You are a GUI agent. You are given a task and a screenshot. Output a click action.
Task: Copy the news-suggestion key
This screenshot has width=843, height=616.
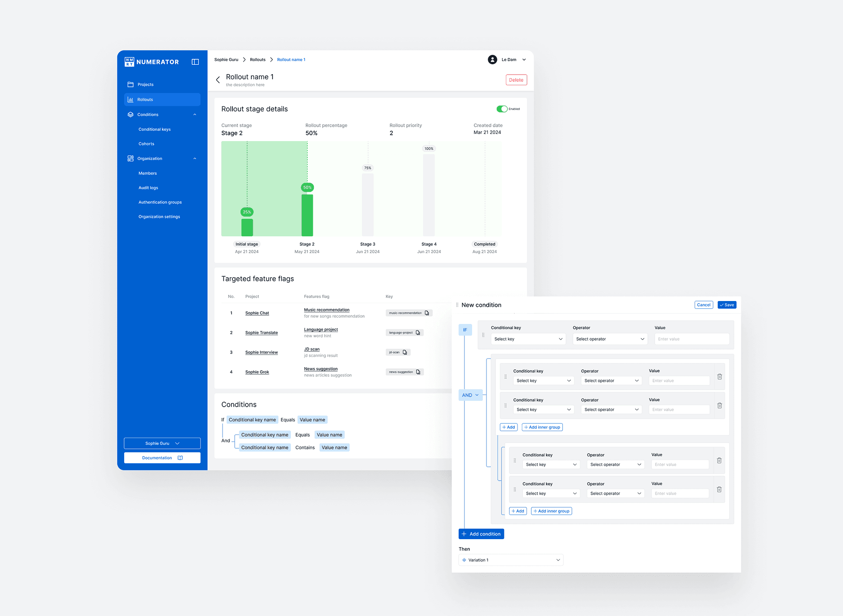pos(418,372)
